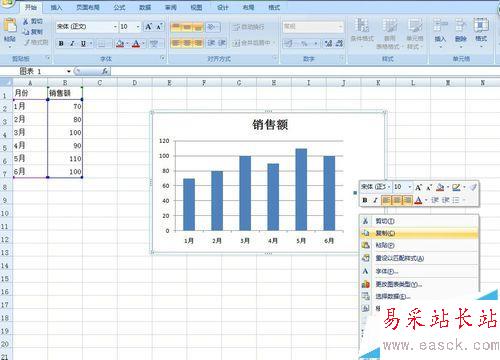Screen dimensions: 500x360
Task: Toggle Italic in the ribbon Font group
Action: pos(72,44)
